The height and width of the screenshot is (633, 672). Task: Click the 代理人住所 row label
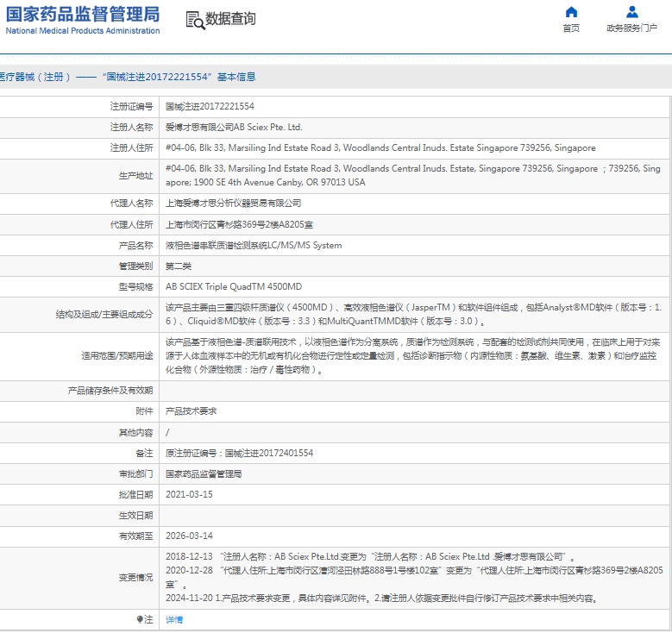[131, 224]
